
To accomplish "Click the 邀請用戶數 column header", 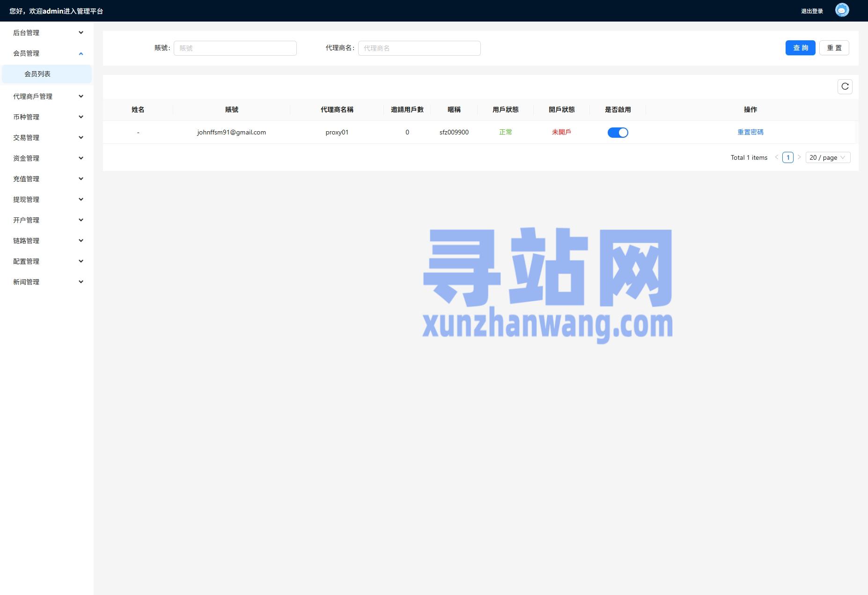I will click(407, 110).
